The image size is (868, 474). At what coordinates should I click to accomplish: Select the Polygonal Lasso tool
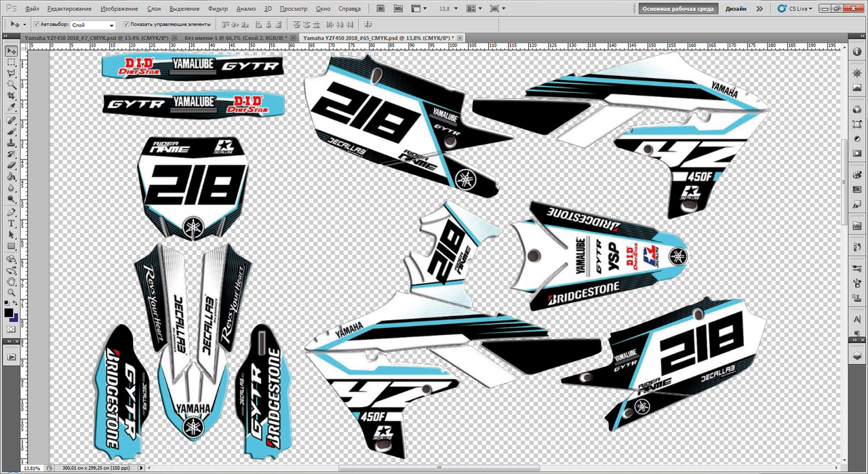(x=12, y=74)
